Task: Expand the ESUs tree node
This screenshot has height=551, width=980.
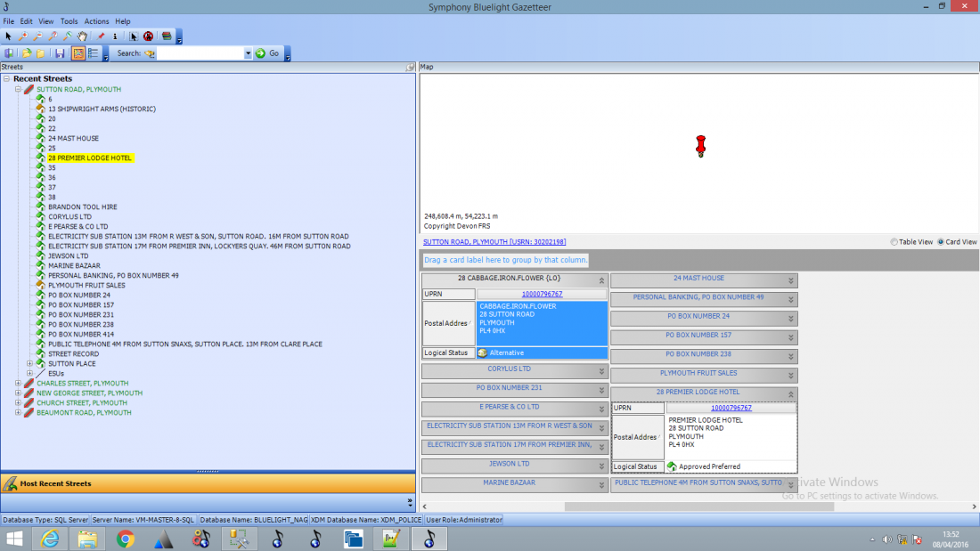Action: tap(29, 374)
